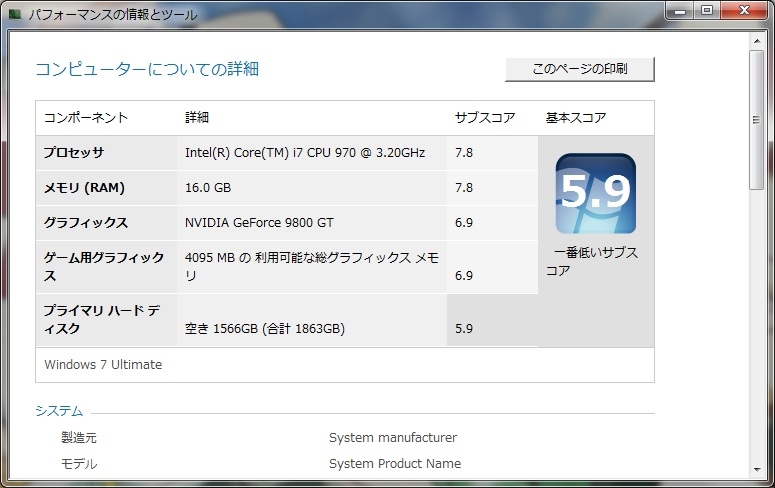Select the プライマリ ハード ディスク label
The height and width of the screenshot is (488, 775).
click(x=102, y=319)
